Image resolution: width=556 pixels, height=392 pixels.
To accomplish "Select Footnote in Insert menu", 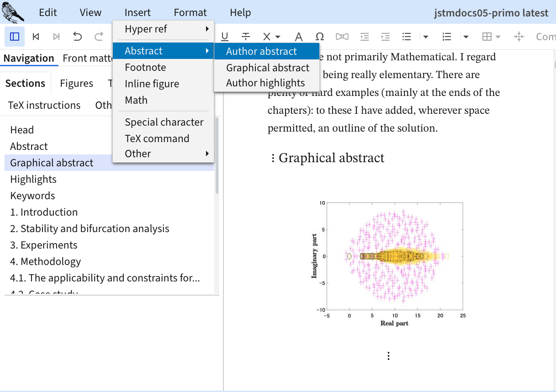I will (x=145, y=67).
